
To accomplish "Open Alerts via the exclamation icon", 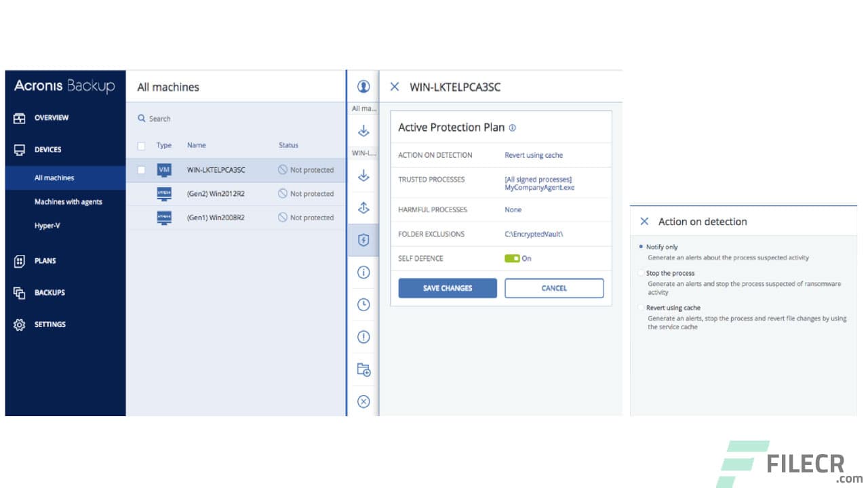I will coord(363,337).
